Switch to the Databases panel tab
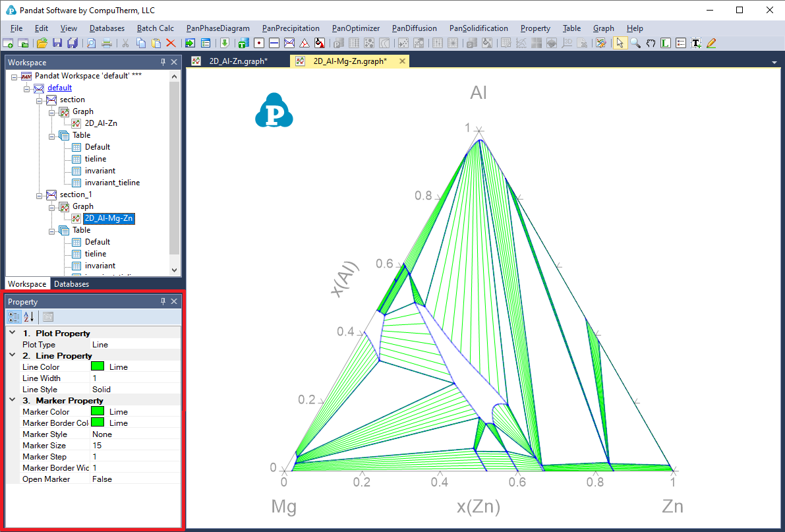The width and height of the screenshot is (785, 532). (x=71, y=284)
